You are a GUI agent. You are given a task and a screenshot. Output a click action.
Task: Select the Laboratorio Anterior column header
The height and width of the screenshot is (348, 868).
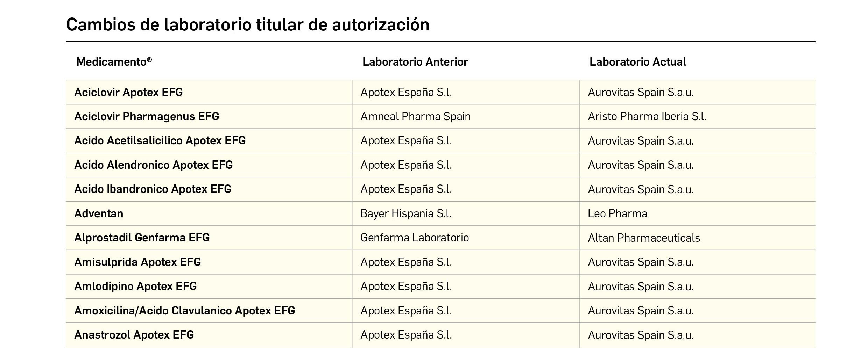coord(415,62)
